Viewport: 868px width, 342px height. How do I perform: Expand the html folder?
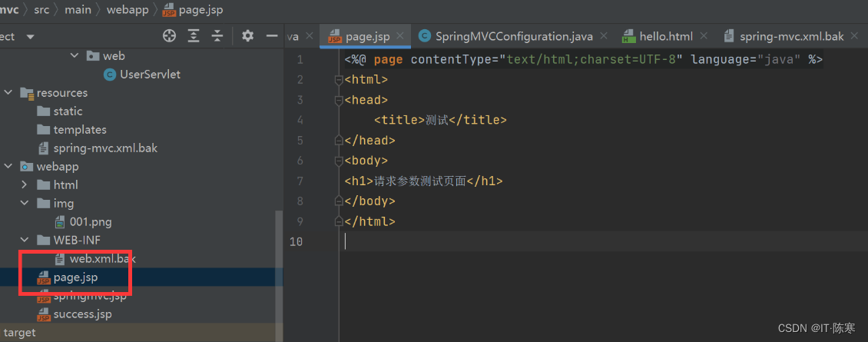[25, 184]
